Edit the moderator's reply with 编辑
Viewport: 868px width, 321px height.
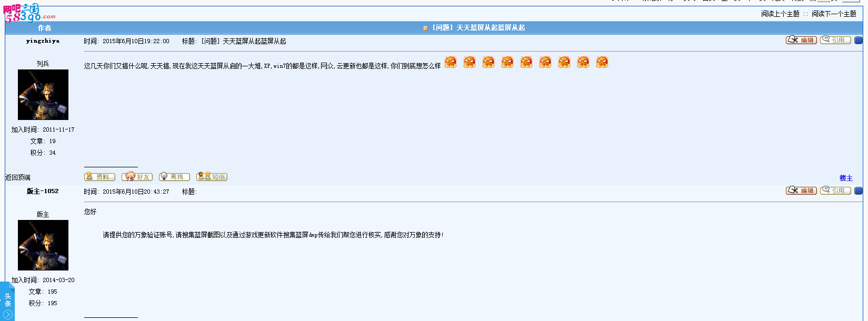pos(801,190)
